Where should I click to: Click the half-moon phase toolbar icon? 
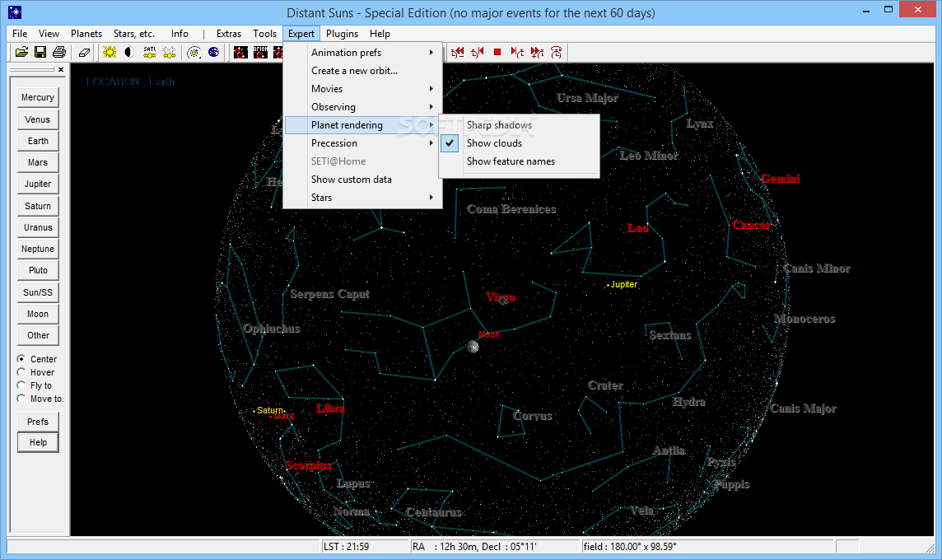(129, 52)
